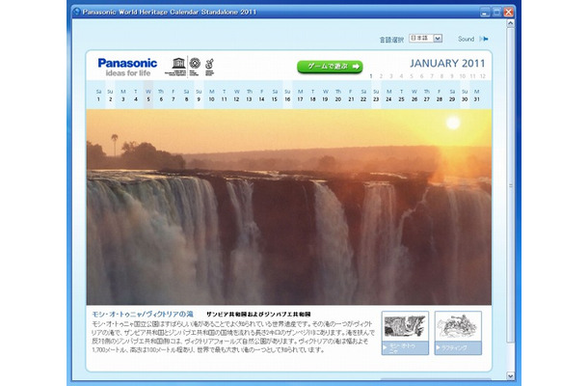Click the World Heritage emblem icon
The image size is (588, 386).
[194, 65]
